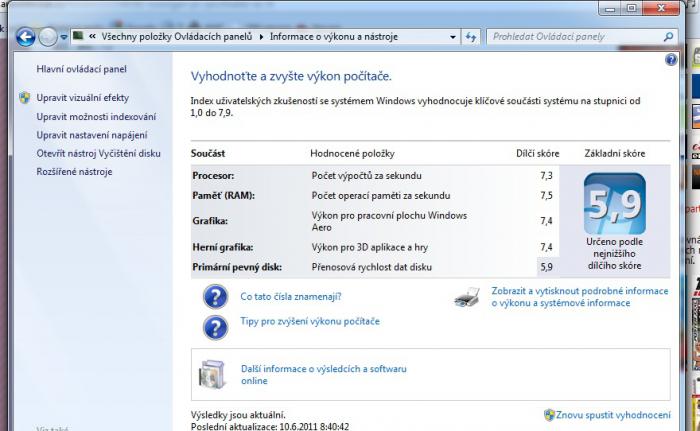Click the refresh button next to address bar
The width and height of the screenshot is (700, 431).
point(471,37)
